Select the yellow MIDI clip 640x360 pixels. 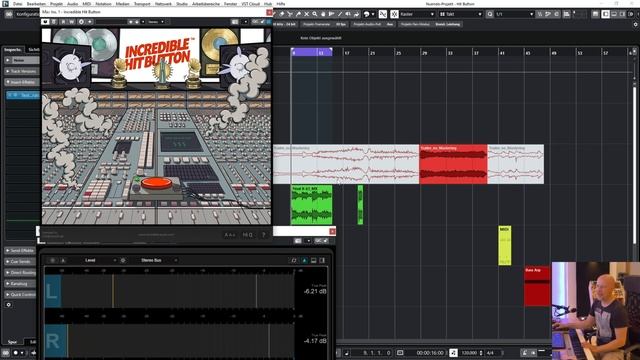pos(505,246)
